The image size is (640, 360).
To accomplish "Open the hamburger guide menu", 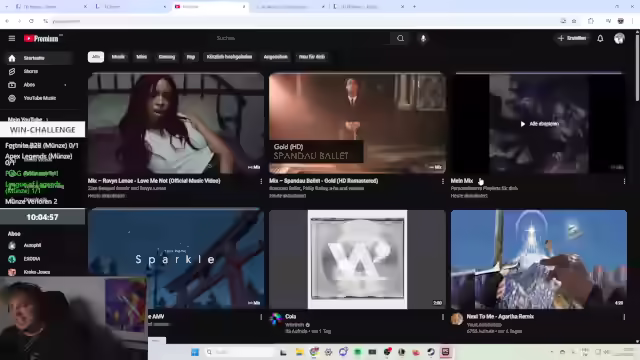I will [12, 38].
